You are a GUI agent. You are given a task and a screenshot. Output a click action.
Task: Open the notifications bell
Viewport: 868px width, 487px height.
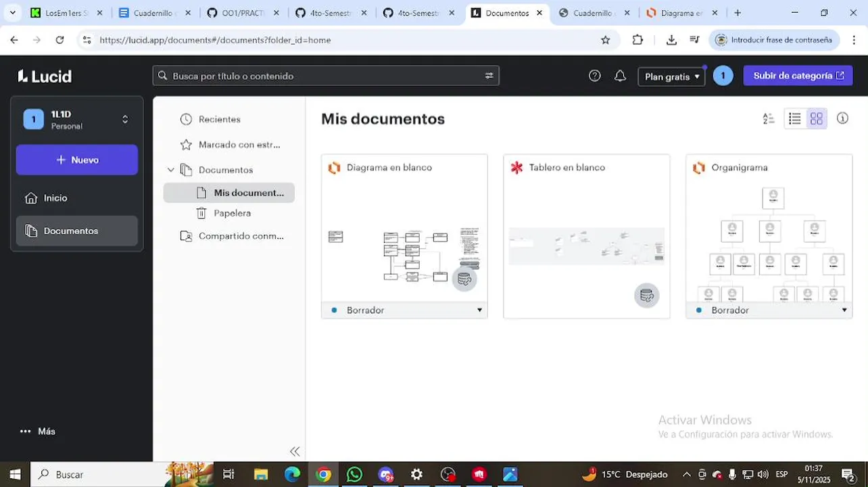[620, 76]
